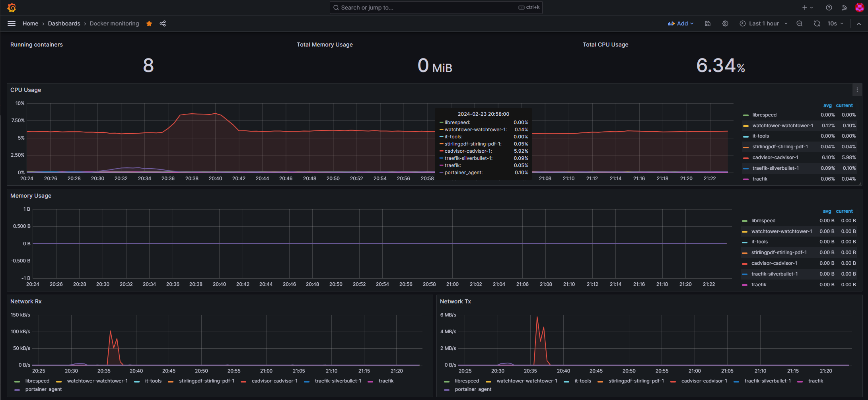The width and height of the screenshot is (868, 400).
Task: Open the Add dropdown
Action: pyautogui.click(x=681, y=23)
